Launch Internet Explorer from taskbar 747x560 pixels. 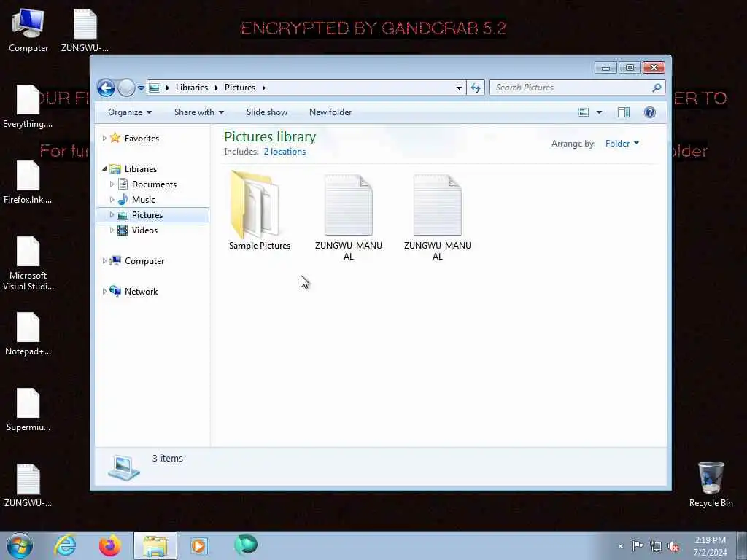[65, 545]
